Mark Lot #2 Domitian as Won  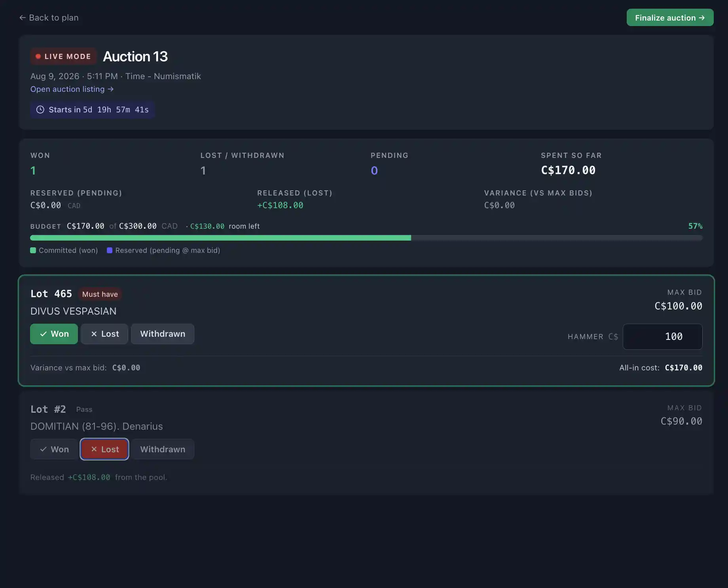pos(54,450)
